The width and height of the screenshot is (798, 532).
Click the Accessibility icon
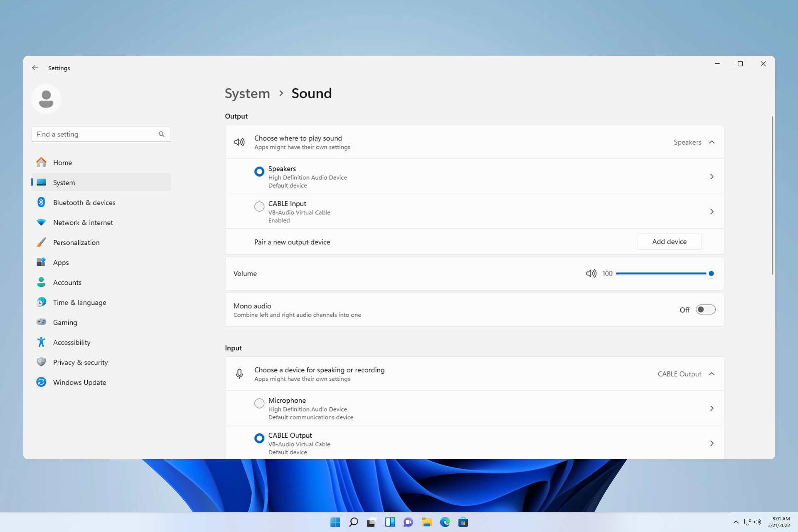[x=41, y=342]
